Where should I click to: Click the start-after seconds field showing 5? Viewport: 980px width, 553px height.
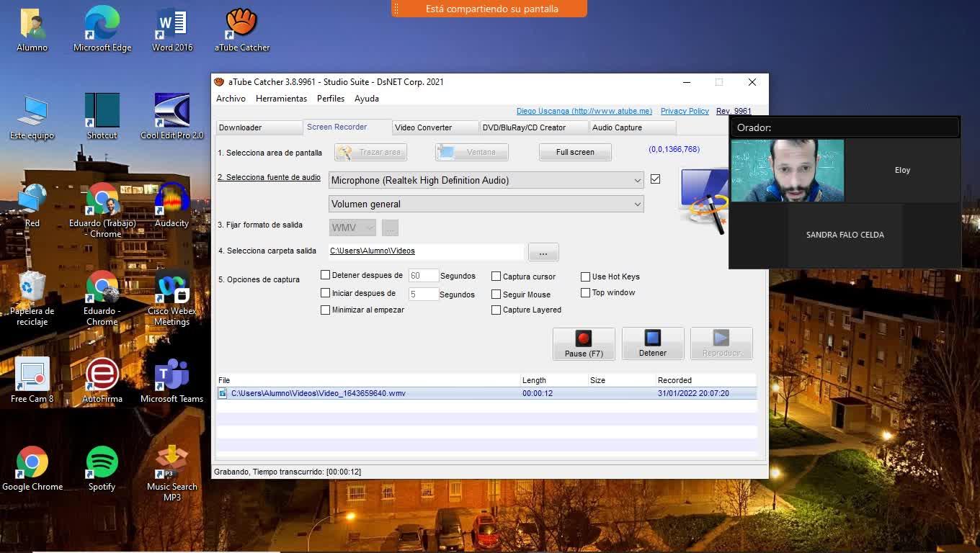[423, 294]
